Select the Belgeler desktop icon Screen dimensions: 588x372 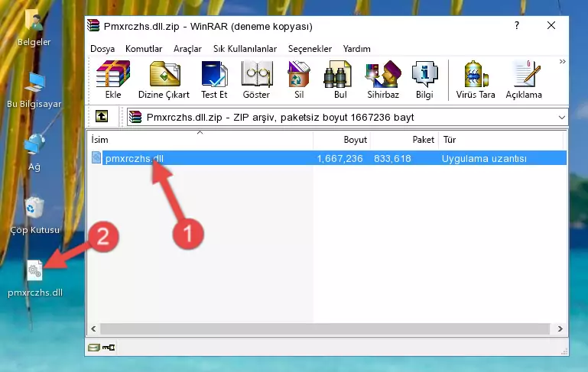pyautogui.click(x=34, y=28)
